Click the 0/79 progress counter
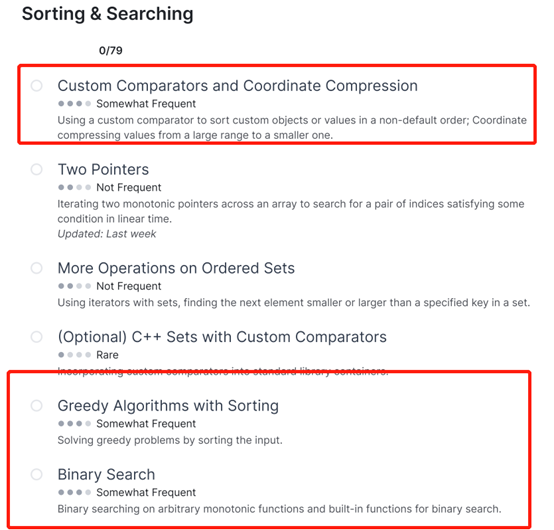Viewport: 554px width, 530px height. pos(111,51)
